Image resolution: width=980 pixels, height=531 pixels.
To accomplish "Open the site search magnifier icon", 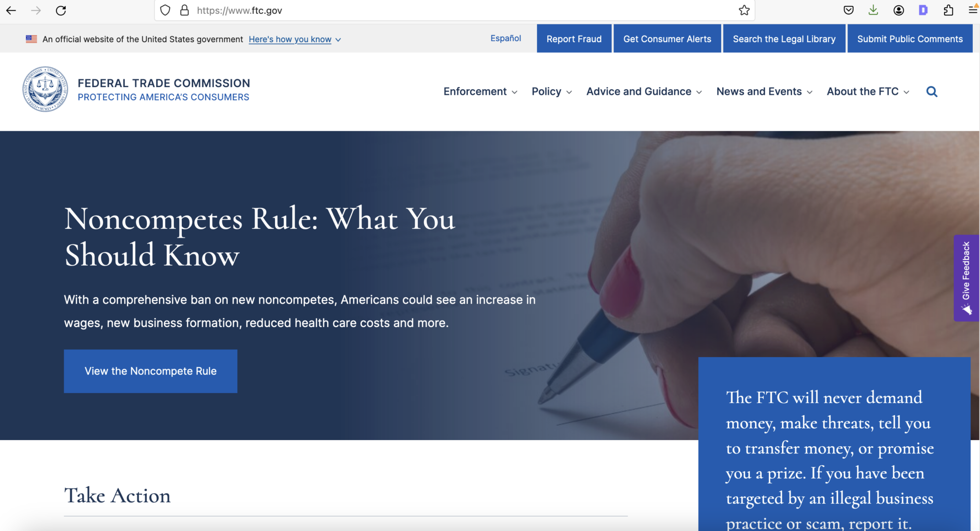I will click(x=931, y=91).
